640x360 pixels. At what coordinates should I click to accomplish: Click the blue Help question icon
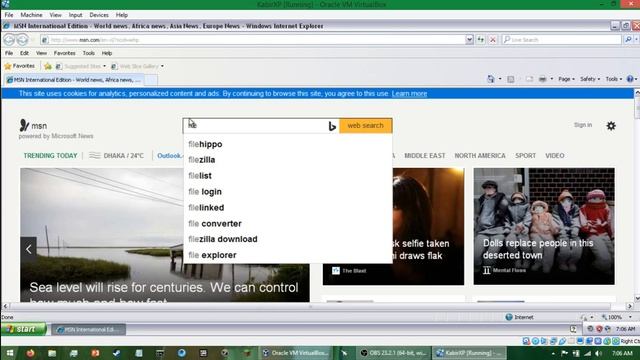pyautogui.click(x=630, y=79)
